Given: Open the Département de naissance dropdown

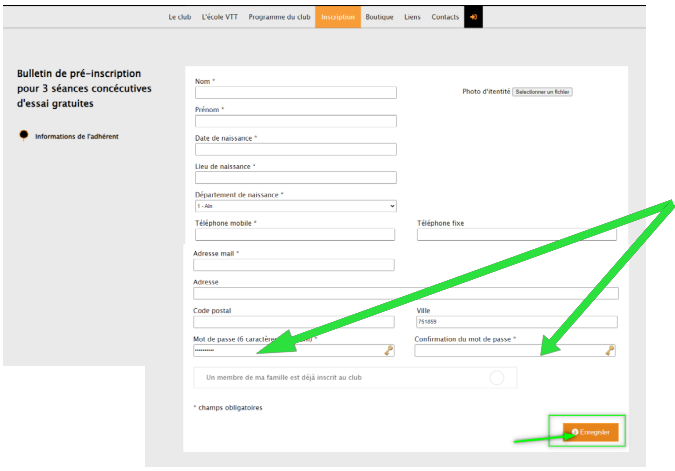Looking at the screenshot, I should 296,206.
